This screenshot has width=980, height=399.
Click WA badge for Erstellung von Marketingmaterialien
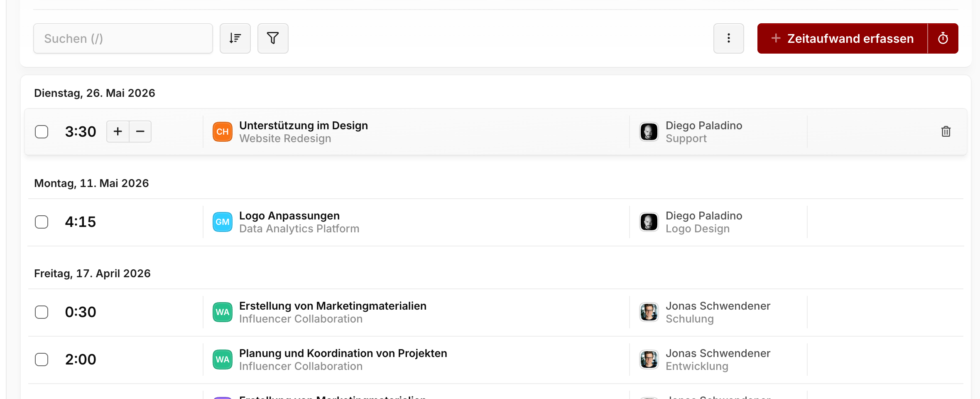coord(223,312)
